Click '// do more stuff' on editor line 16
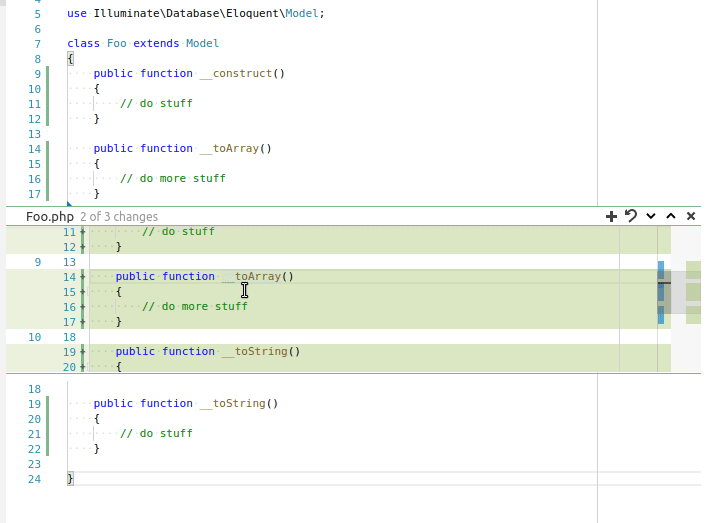Viewport: 720px width, 523px height. 173,178
